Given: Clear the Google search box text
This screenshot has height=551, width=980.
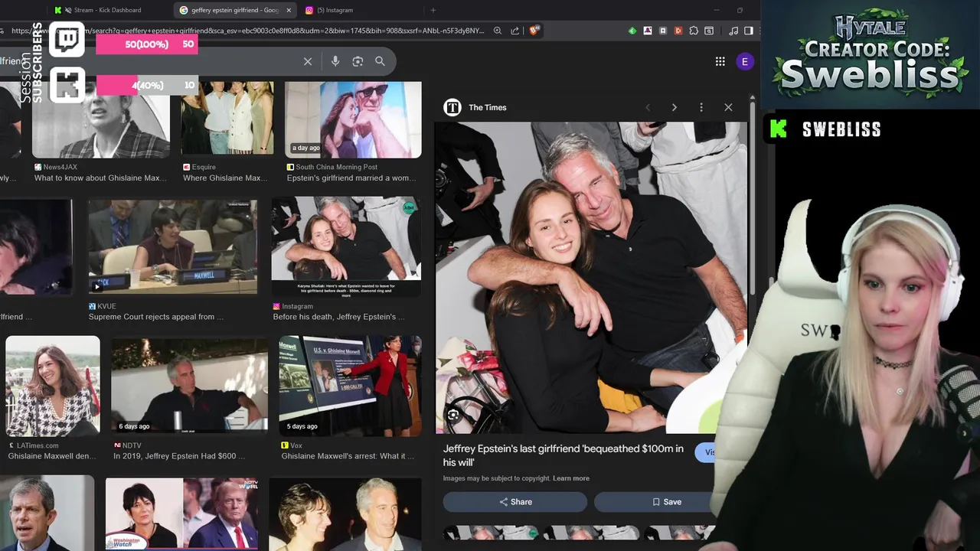Looking at the screenshot, I should click(308, 61).
